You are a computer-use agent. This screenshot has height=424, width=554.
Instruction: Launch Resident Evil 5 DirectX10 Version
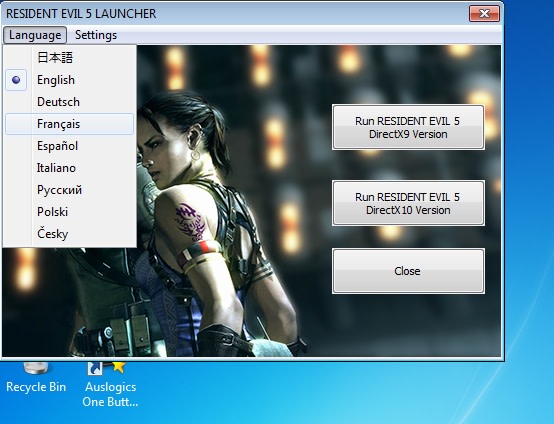pos(408,203)
